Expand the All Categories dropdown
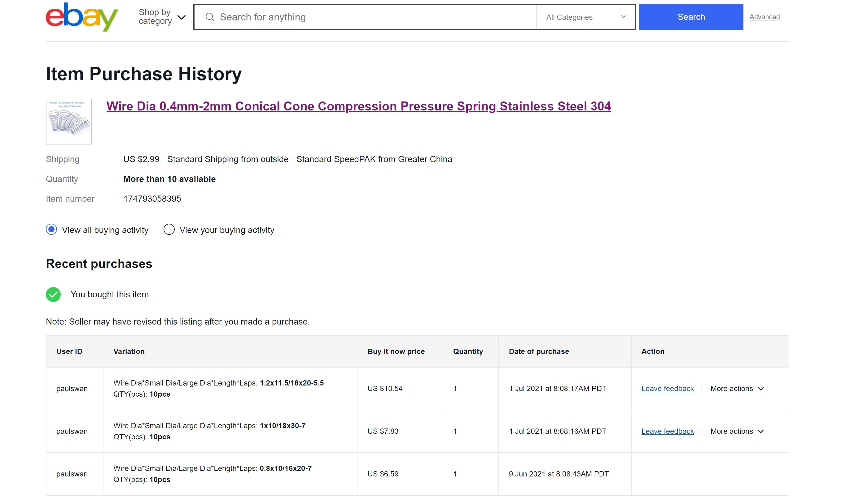 pos(585,17)
